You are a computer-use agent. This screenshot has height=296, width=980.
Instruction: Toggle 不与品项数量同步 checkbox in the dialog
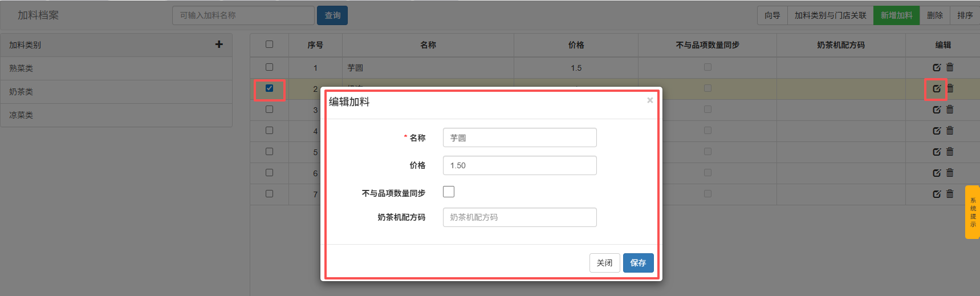click(x=449, y=192)
